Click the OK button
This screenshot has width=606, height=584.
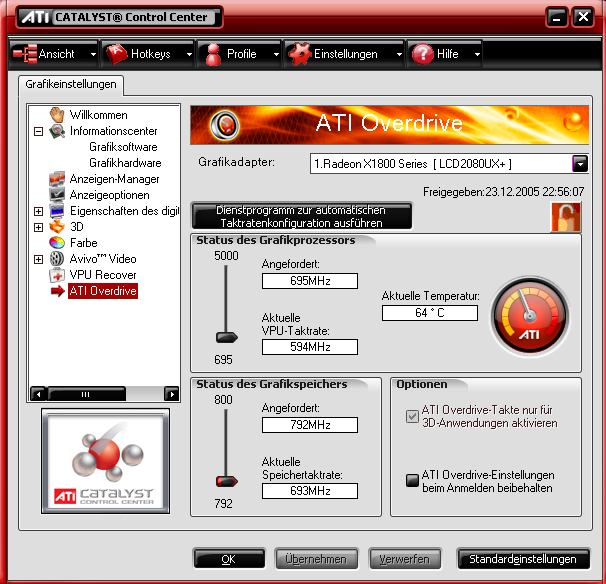[x=229, y=559]
